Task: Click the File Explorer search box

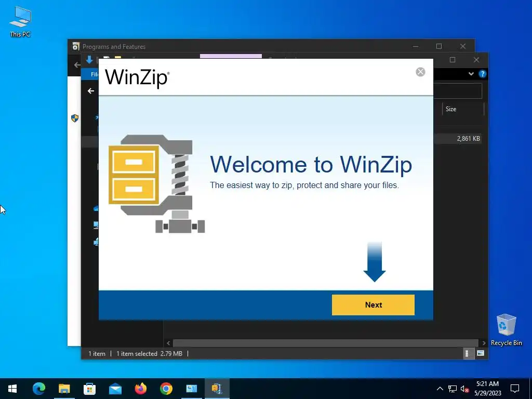Action: click(x=458, y=91)
